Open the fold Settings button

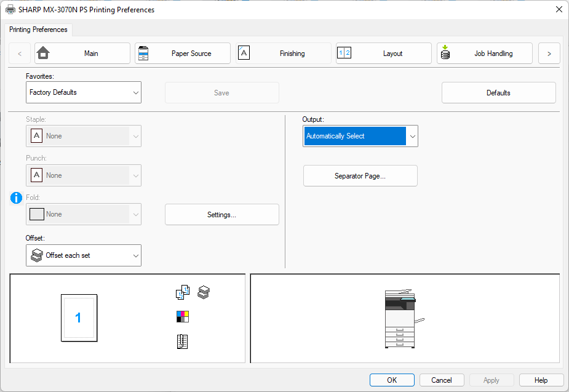pyautogui.click(x=222, y=215)
